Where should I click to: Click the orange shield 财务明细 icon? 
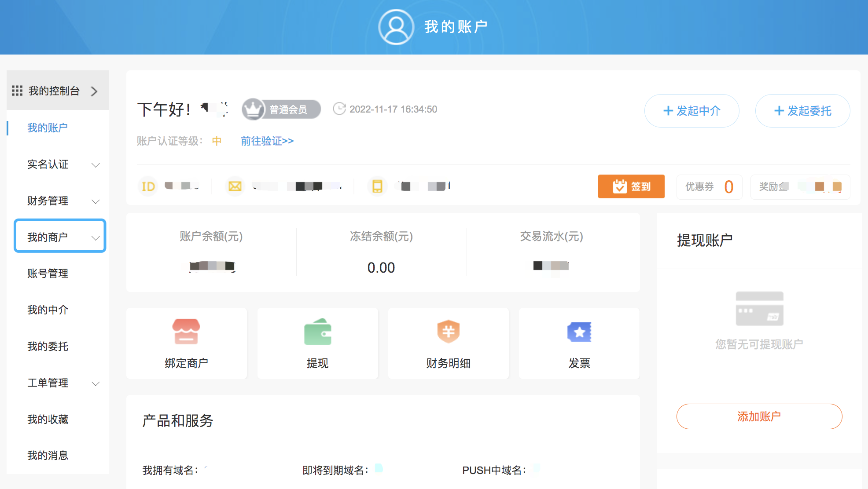pyautogui.click(x=448, y=332)
